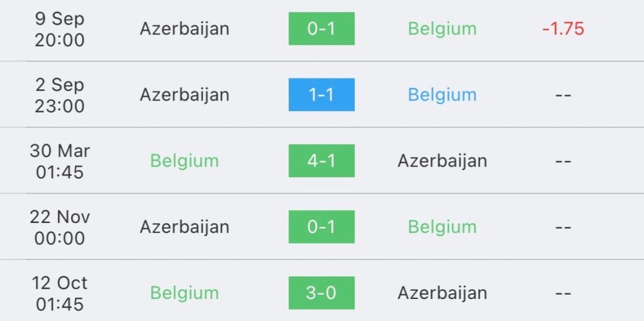Open the 9 Sep 20:00 match date
The width and height of the screenshot is (644, 321).
coord(60,30)
